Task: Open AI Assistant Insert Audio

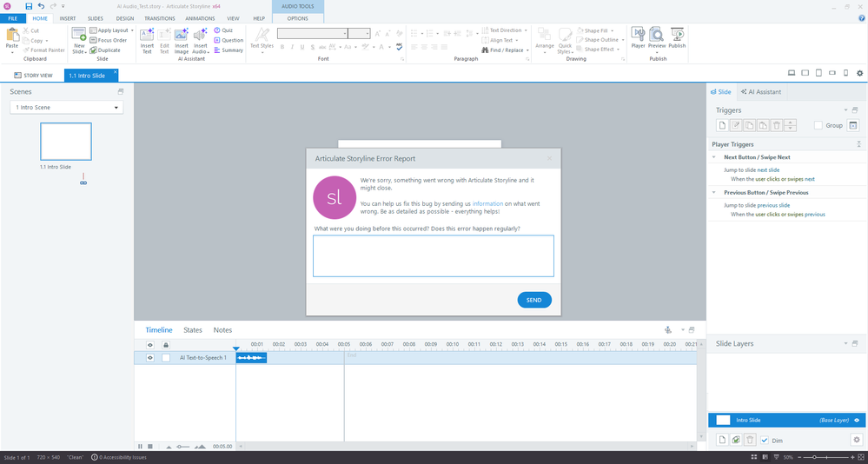Action: coord(201,41)
